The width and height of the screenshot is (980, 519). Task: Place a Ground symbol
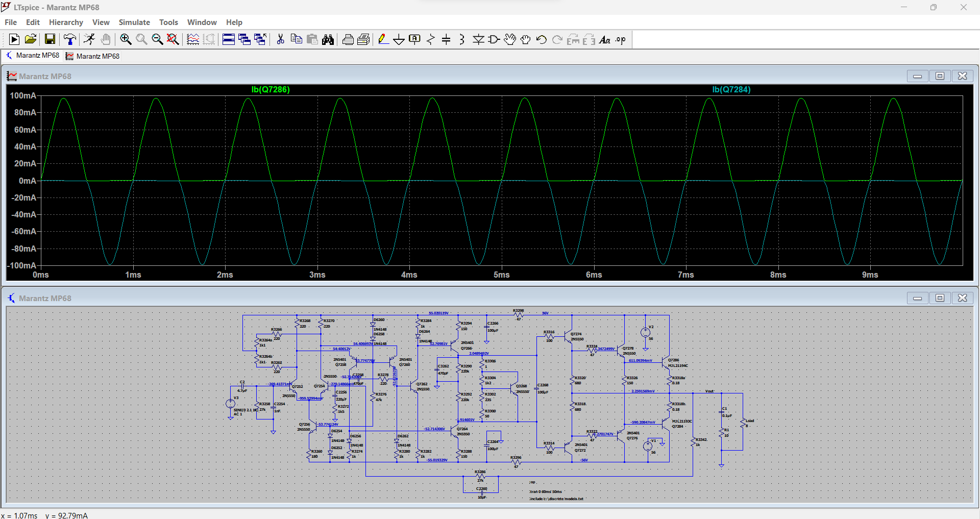click(399, 39)
